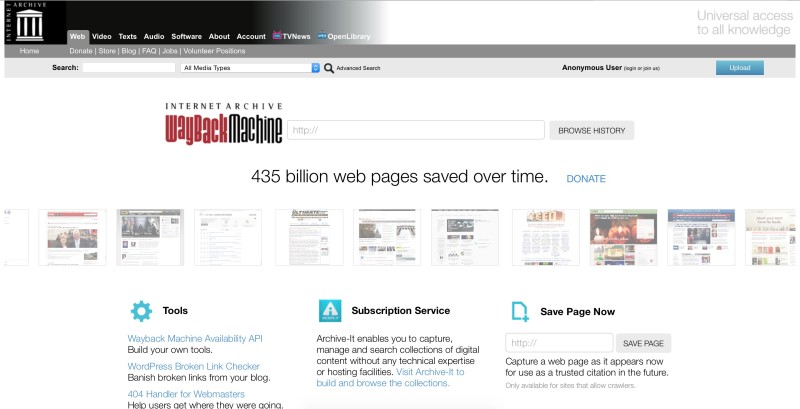This screenshot has height=409, width=800.
Task: Click the Archive-It subscription service icon
Action: pos(330,311)
